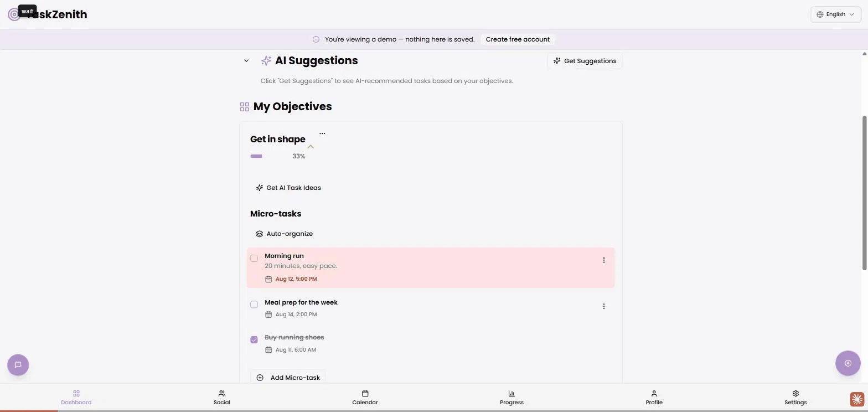
Task: Click the 'Buy running shoes' strikethrough title
Action: tap(294, 337)
